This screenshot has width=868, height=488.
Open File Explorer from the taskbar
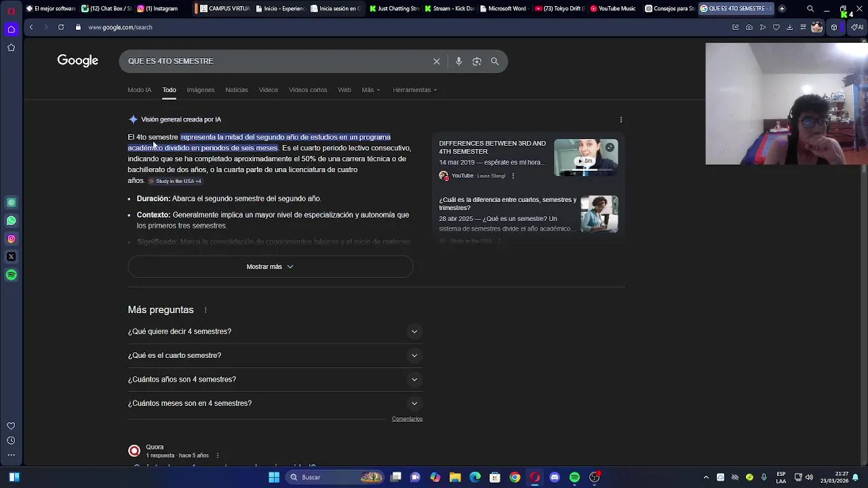tap(455, 477)
